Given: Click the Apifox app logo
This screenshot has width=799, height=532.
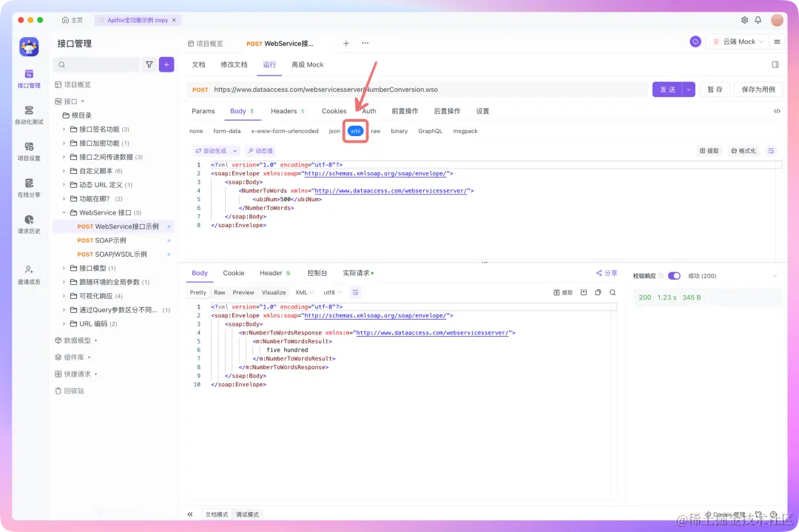Looking at the screenshot, I should tap(29, 47).
